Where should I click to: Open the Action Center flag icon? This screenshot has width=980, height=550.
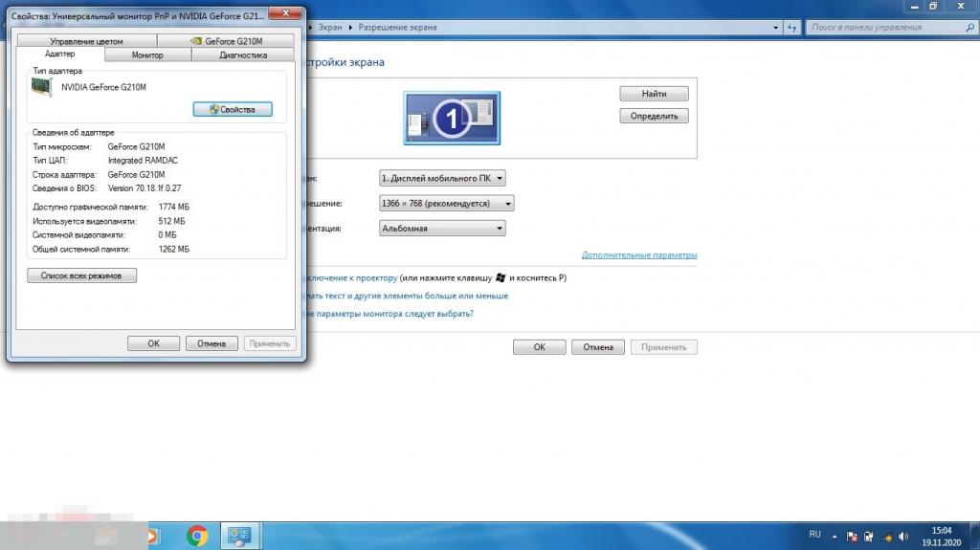click(851, 537)
